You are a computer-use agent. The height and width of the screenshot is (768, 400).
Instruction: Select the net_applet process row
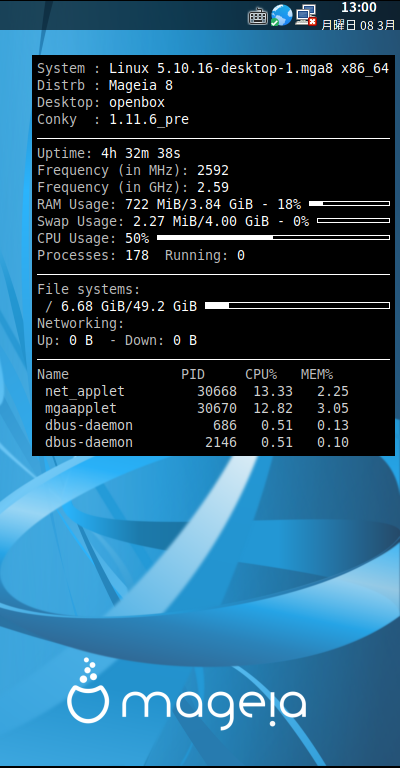pyautogui.click(x=197, y=391)
